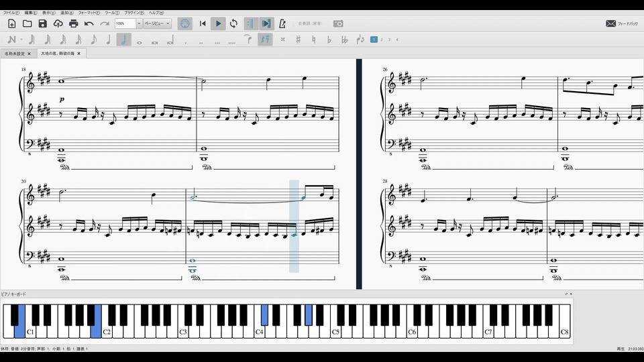Viewport: 644px width, 362px height.
Task: Select the longa note duration
Action: (170, 40)
